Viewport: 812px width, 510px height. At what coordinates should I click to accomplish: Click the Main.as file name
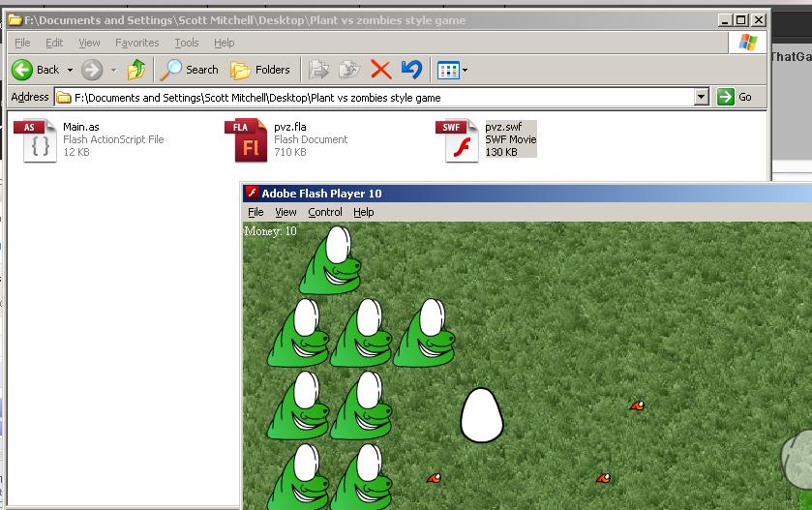click(80, 127)
